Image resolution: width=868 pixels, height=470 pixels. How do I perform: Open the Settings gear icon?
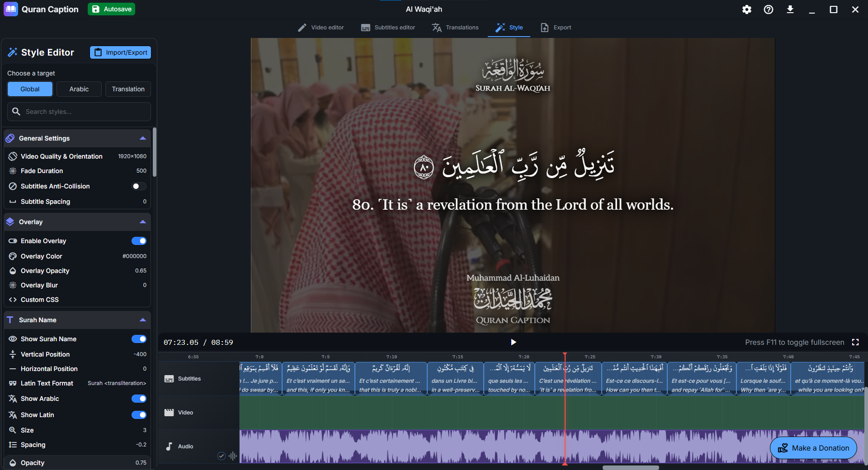pos(747,9)
